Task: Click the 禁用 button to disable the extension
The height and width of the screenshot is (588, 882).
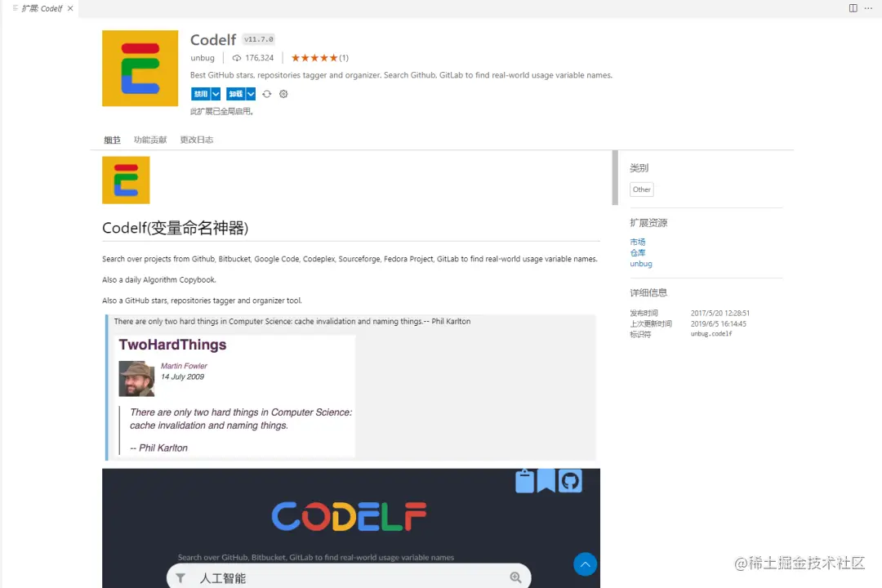Action: [200, 94]
